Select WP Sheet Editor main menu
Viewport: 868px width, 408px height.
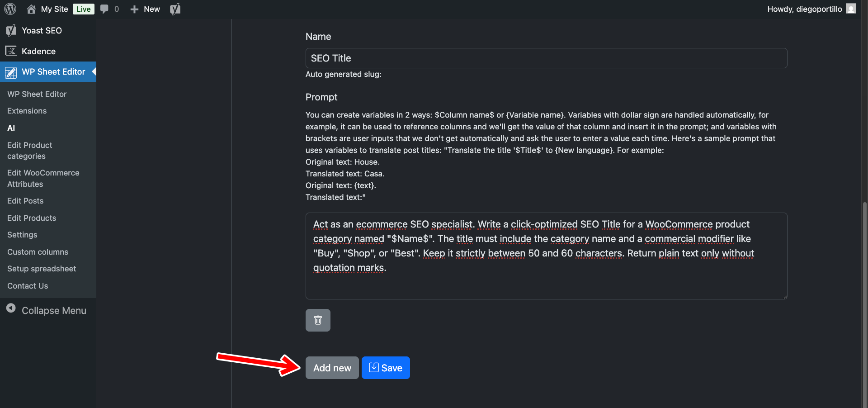tap(53, 72)
